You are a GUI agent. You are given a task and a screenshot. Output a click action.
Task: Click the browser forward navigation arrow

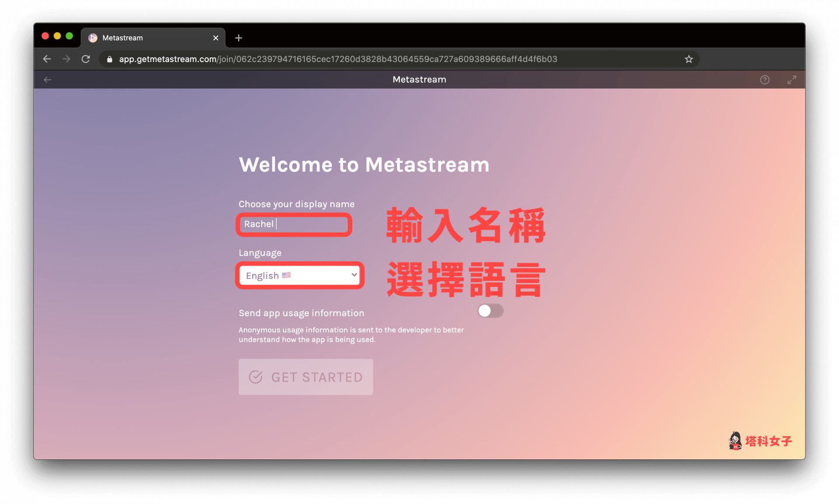[66, 59]
